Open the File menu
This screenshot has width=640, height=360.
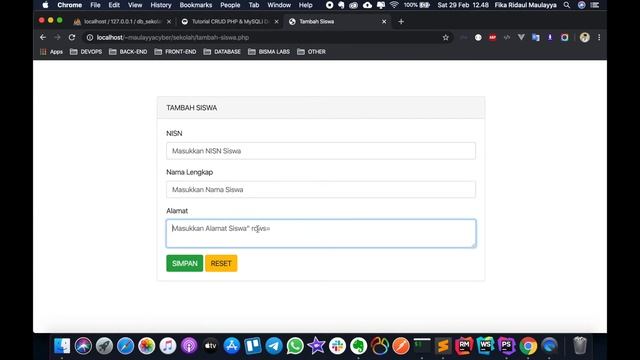[96, 5]
